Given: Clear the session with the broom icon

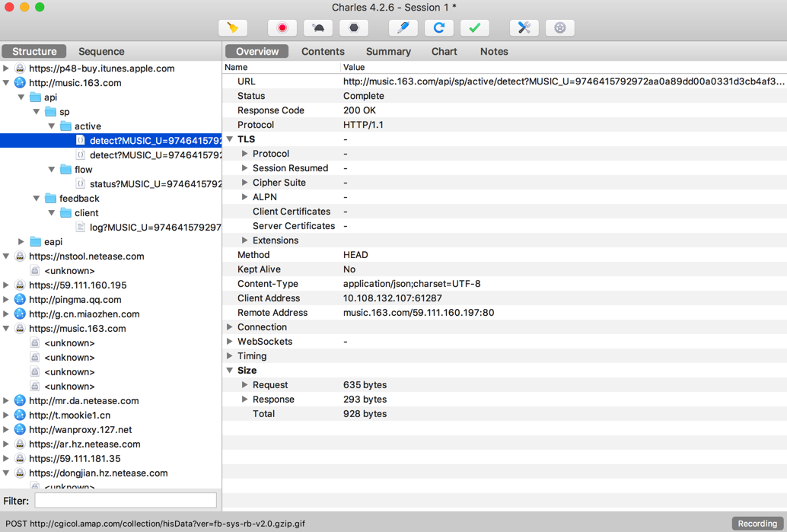Looking at the screenshot, I should tap(233, 28).
